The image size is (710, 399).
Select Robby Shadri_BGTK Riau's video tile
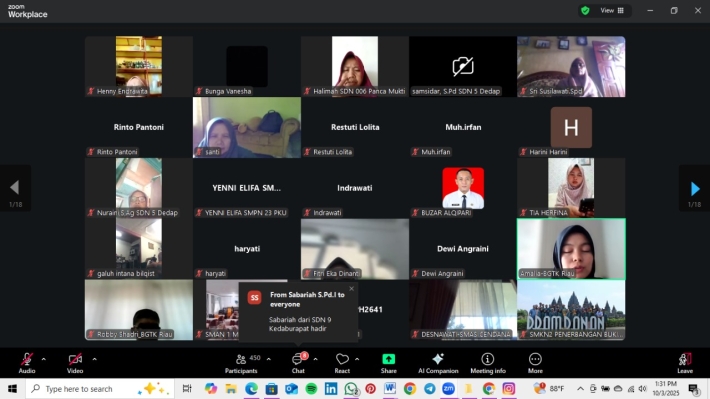139,310
